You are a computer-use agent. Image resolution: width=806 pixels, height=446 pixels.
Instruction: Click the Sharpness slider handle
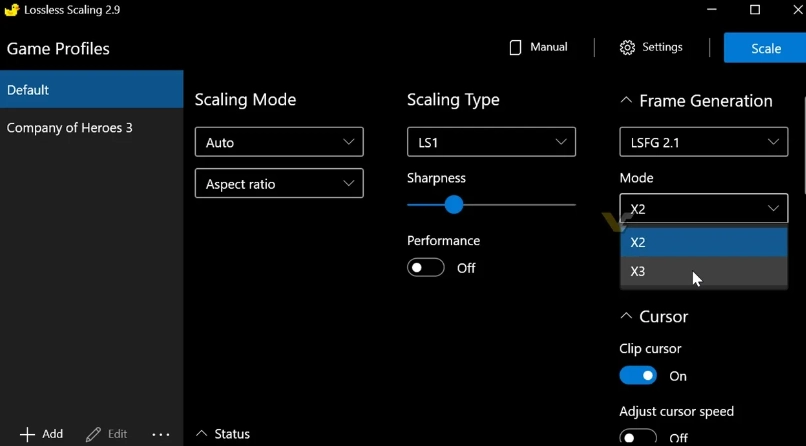click(453, 204)
